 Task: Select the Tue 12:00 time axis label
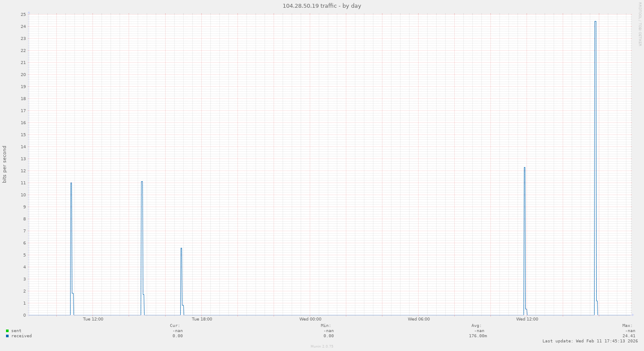(93, 319)
